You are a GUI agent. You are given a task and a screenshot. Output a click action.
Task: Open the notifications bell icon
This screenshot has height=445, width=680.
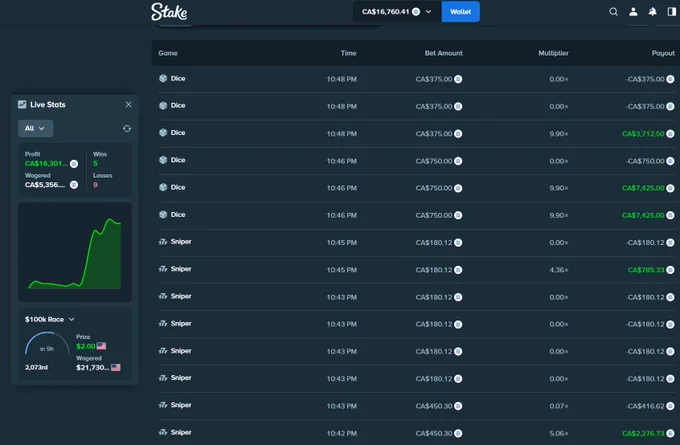click(652, 12)
